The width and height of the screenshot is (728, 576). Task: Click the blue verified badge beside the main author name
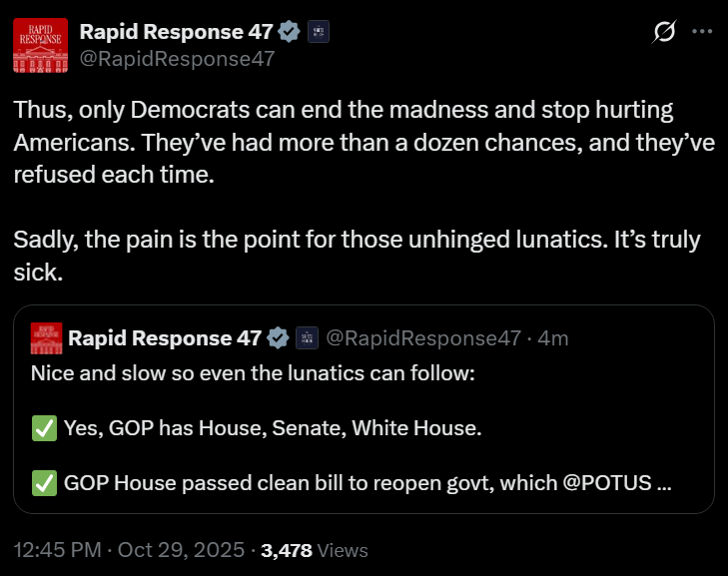pyautogui.click(x=290, y=32)
